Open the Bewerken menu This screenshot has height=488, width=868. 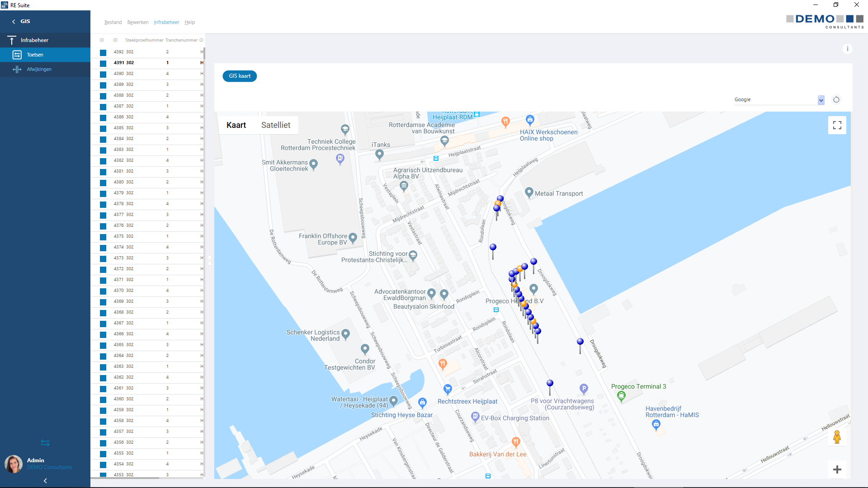[x=138, y=22]
